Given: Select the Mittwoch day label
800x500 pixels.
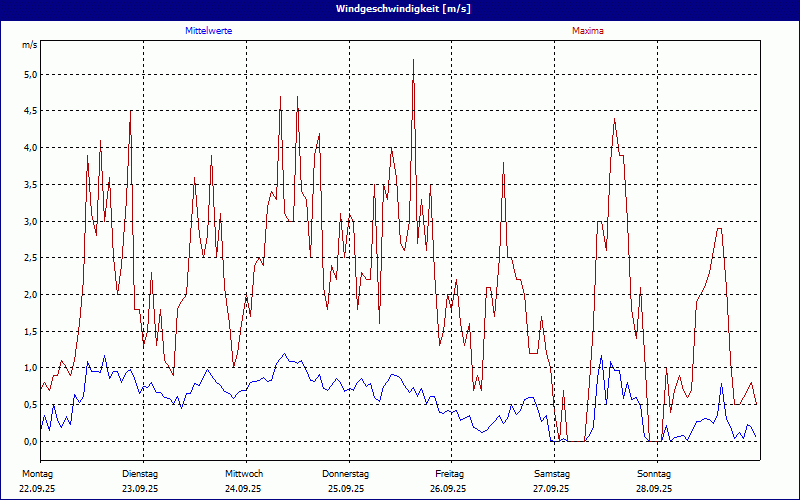Looking at the screenshot, I should click(244, 473).
